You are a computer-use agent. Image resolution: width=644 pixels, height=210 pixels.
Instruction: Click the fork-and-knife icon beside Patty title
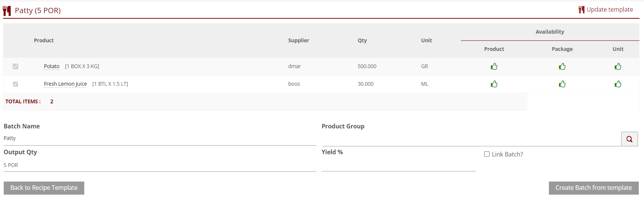point(7,11)
